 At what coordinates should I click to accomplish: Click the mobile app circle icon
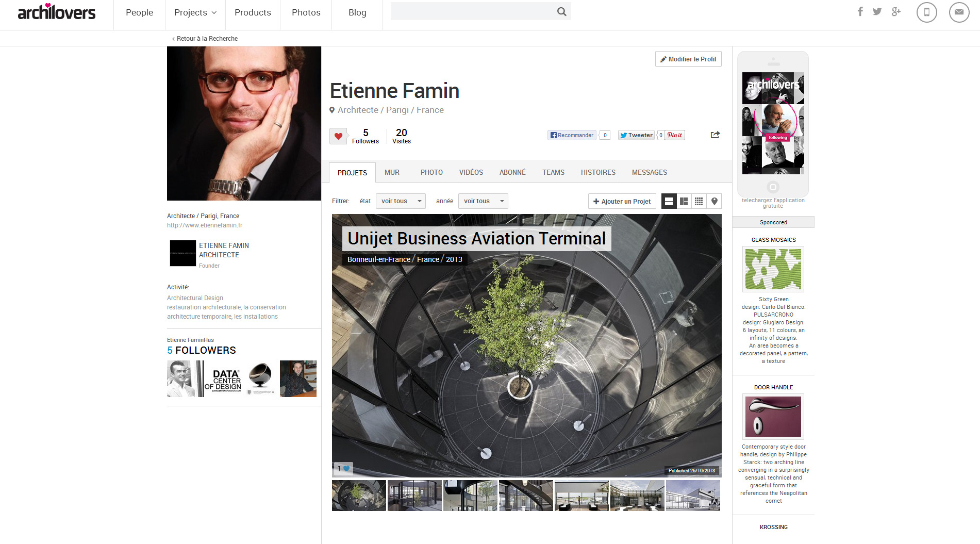pos(926,12)
